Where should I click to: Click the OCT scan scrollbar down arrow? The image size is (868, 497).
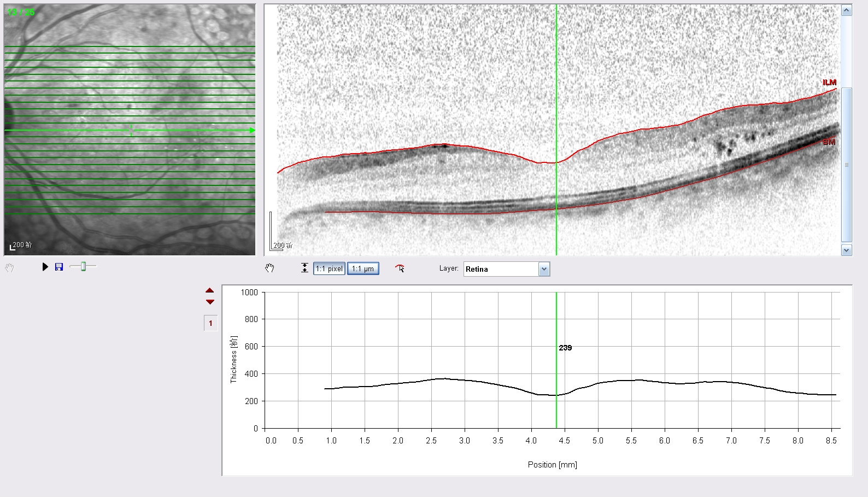(847, 250)
